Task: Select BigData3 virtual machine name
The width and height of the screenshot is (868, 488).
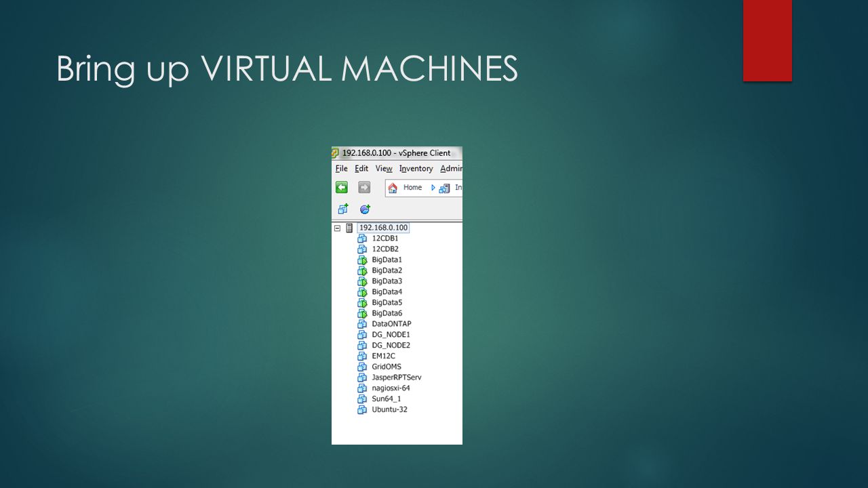Action: tap(387, 281)
